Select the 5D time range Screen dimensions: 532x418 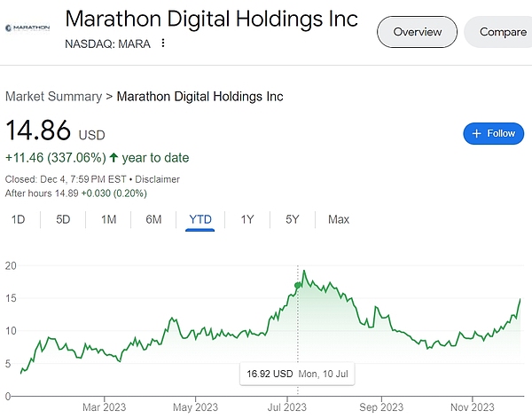(63, 219)
